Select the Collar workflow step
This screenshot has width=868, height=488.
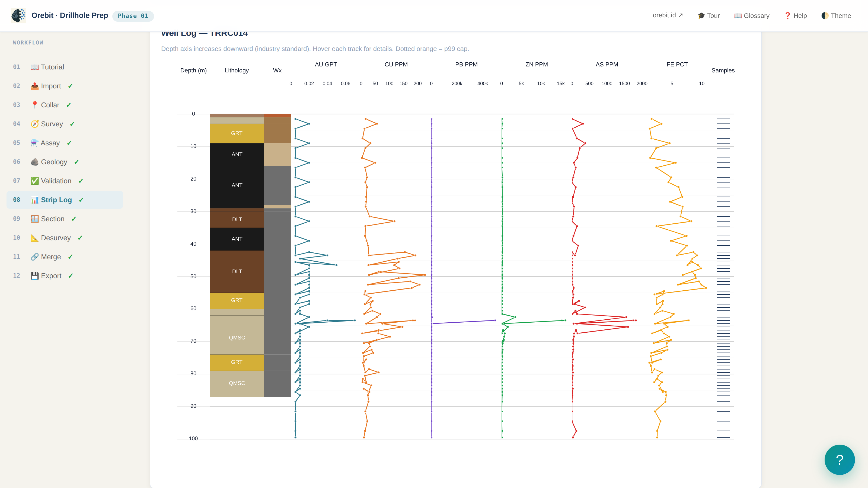pos(65,105)
